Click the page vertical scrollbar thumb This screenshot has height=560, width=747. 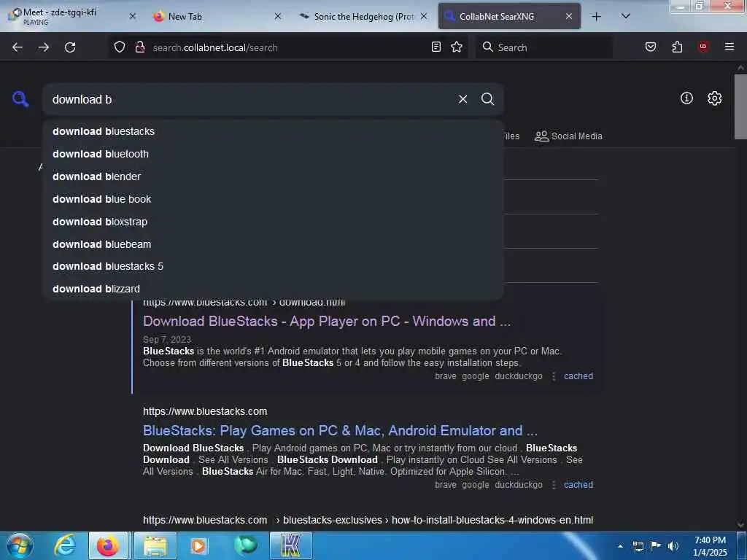tap(740, 106)
